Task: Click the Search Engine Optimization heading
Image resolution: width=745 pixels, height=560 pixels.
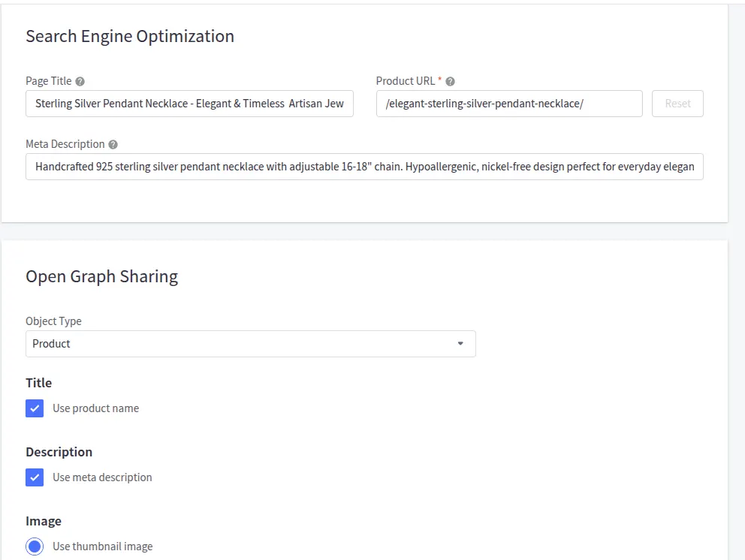Action: pos(130,37)
